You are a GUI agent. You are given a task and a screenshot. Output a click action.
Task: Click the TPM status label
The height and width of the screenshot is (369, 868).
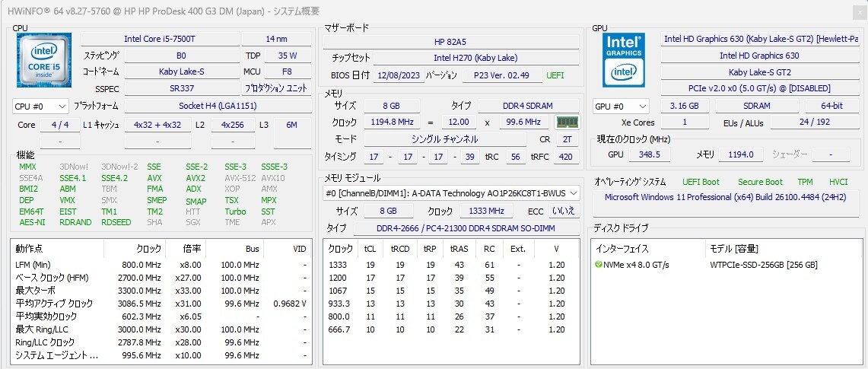(806, 182)
